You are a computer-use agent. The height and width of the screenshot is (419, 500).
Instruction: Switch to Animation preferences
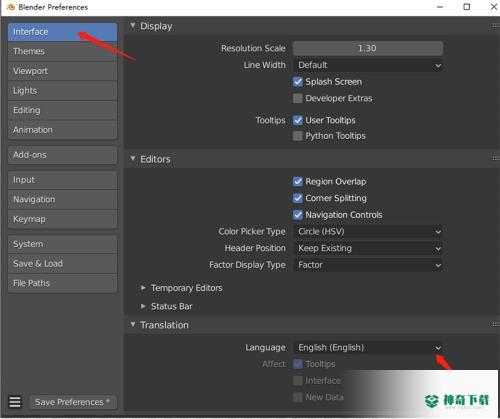click(x=63, y=130)
